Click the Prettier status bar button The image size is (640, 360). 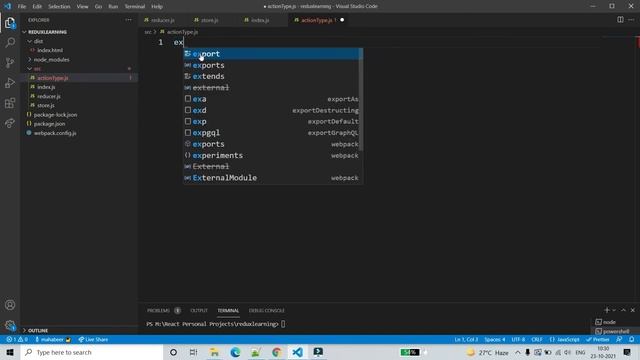pyautogui.click(x=598, y=340)
